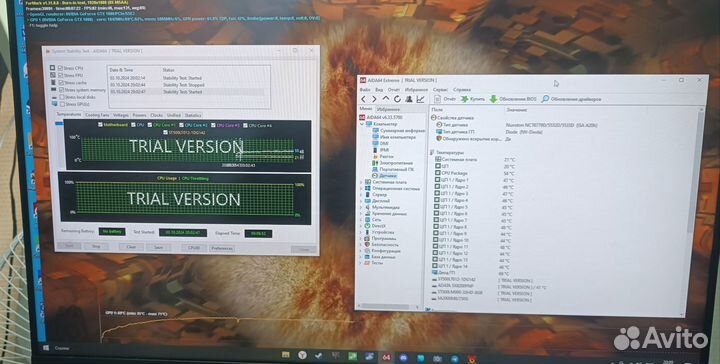Select the Тесты tree item
Screen dimensions: 720x364
pos(373,263)
